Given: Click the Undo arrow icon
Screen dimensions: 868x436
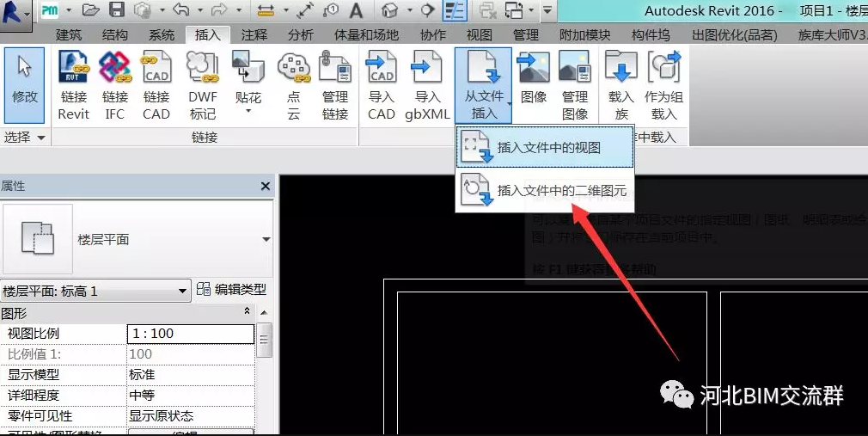Looking at the screenshot, I should 181,10.
